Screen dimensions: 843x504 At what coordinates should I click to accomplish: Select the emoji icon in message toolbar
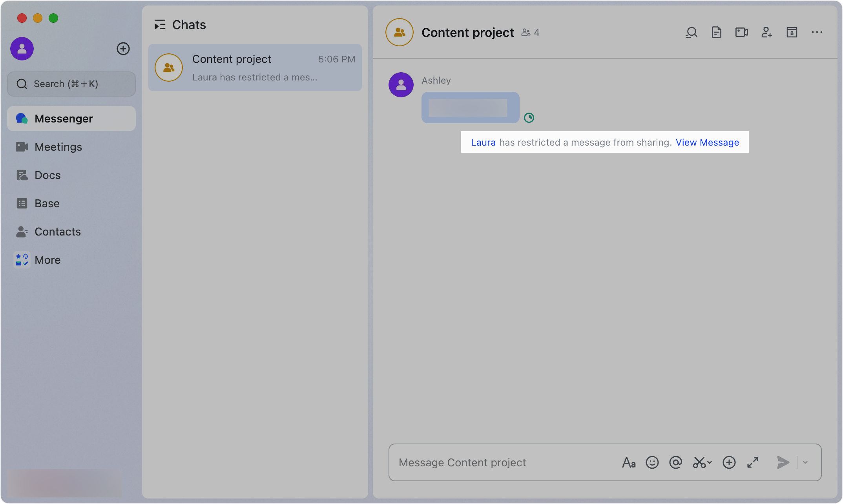[652, 462]
